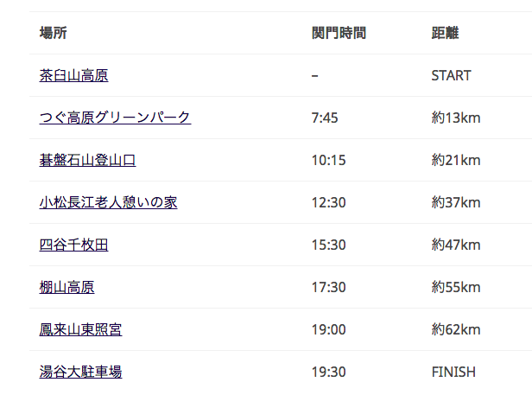This screenshot has width=532, height=395.
Task: Open the 碁盤石山登山口 link
Action: point(87,160)
